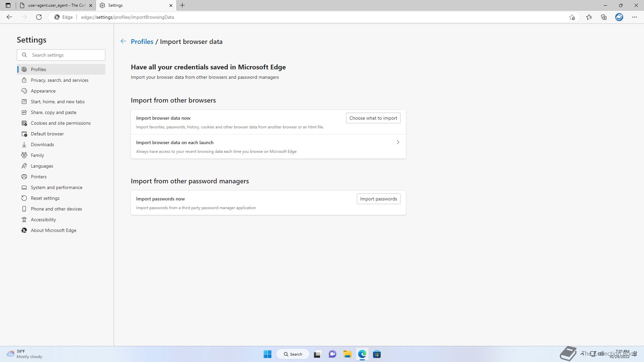Open Share, copy and paste settings
Screen dimensions: 644x362
[61, 112]
